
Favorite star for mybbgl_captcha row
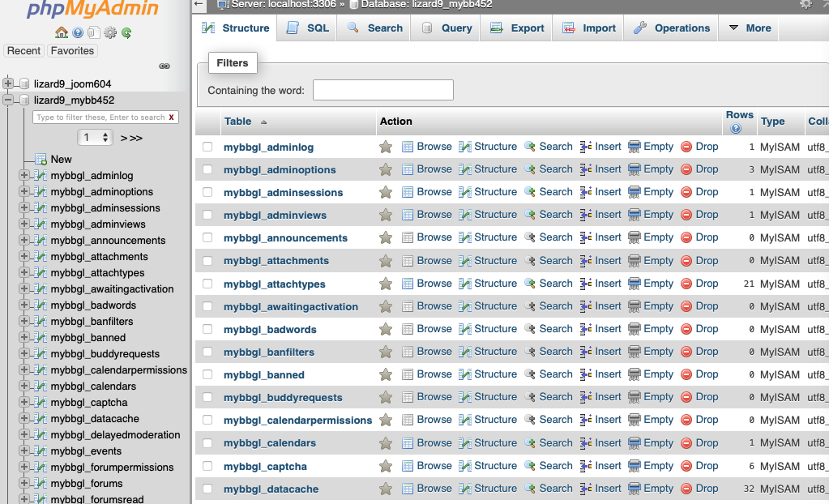tap(386, 466)
